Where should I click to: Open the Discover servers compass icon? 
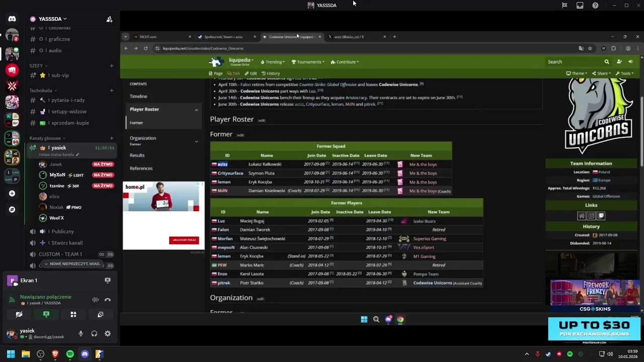coord(12,210)
